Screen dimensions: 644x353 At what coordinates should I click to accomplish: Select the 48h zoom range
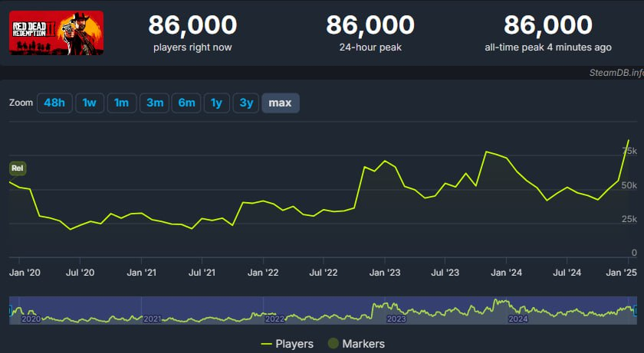(54, 103)
